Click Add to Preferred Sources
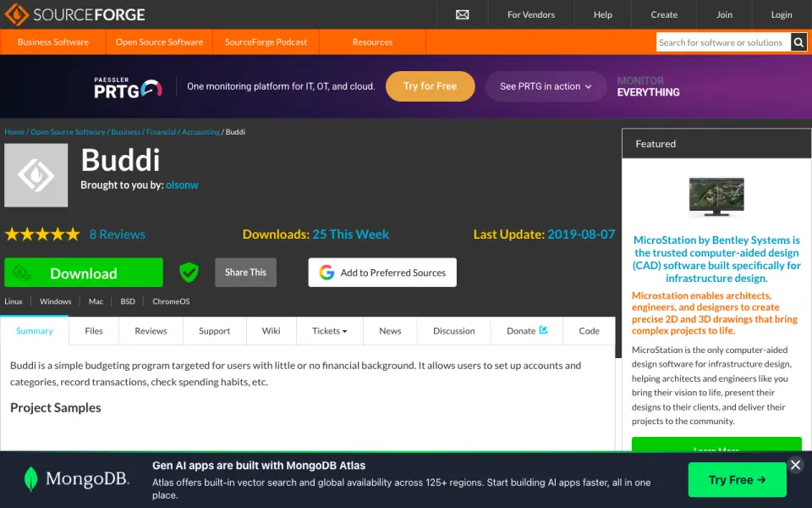 point(382,272)
